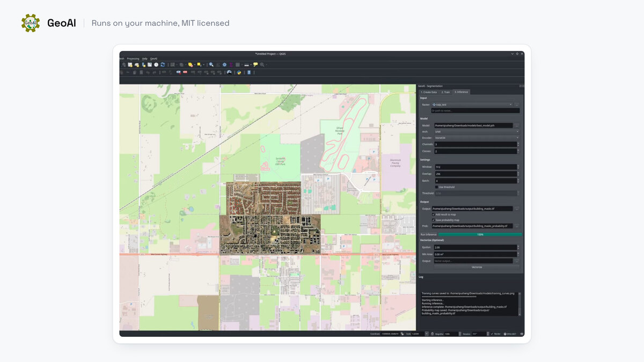Click the deselect features yellow icon with red mark
Screen dimensions: 644x362
click(x=190, y=64)
